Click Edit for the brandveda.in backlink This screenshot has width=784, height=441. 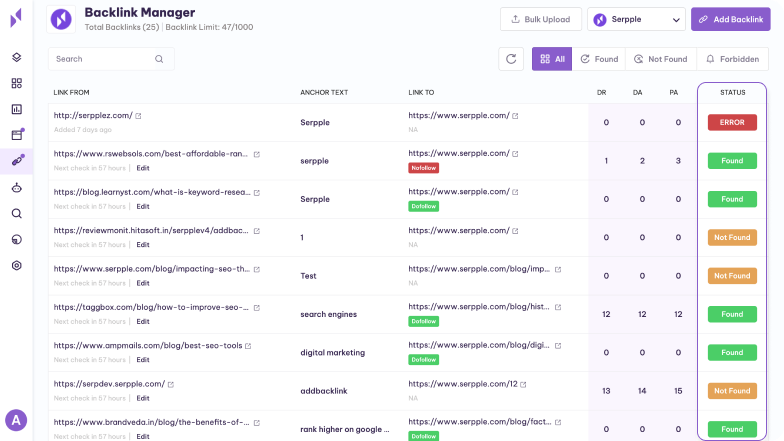pos(143,436)
